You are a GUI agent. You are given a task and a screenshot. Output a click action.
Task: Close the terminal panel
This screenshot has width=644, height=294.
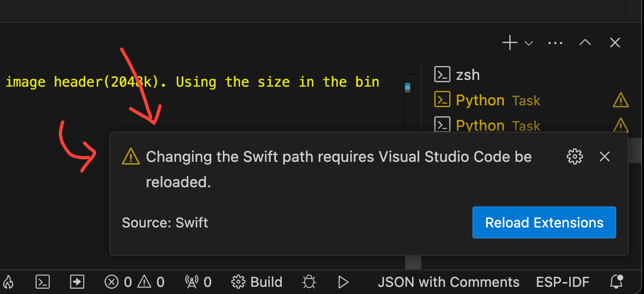[615, 43]
